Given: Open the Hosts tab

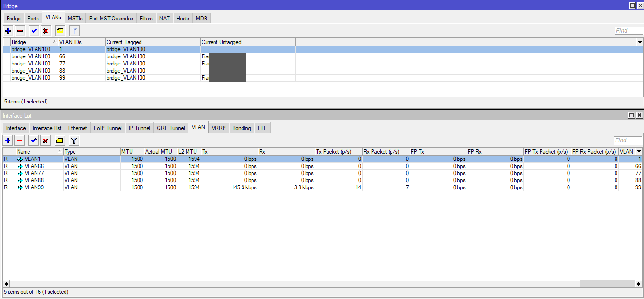Looking at the screenshot, I should pyautogui.click(x=183, y=19).
